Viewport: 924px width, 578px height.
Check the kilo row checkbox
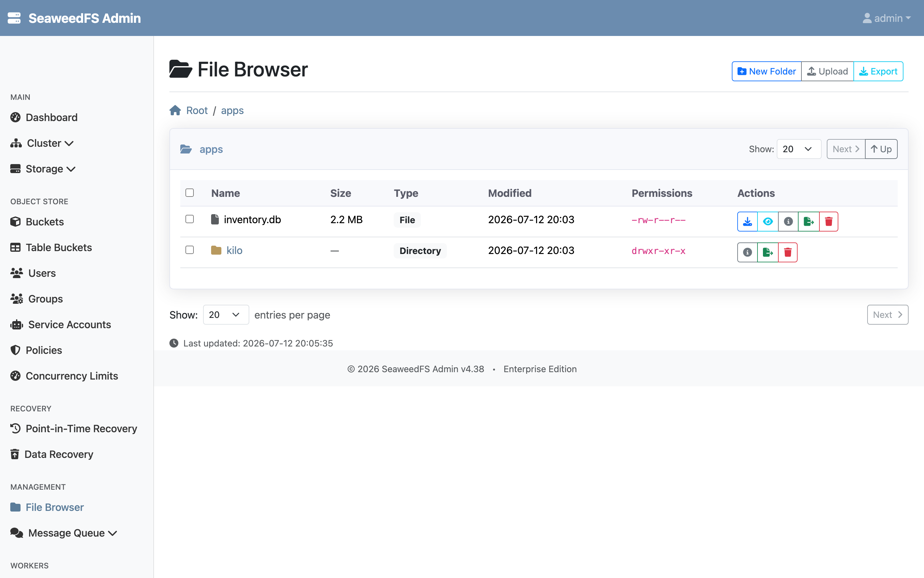point(190,250)
